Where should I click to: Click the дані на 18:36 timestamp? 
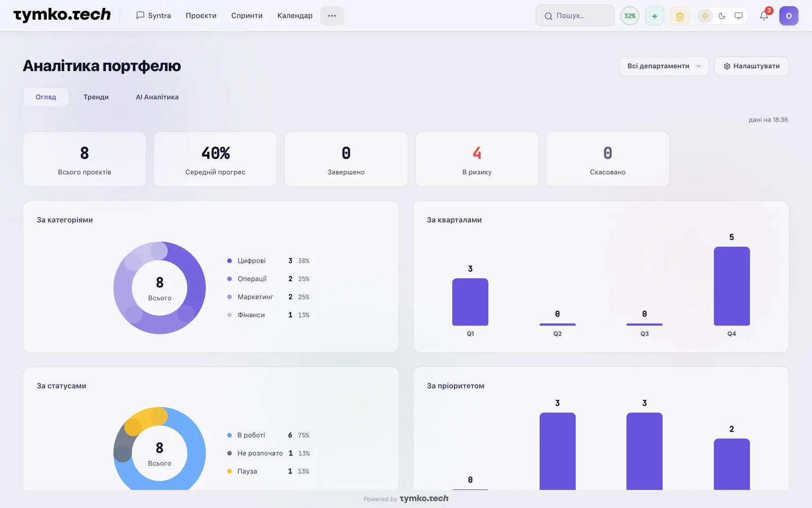click(768, 120)
